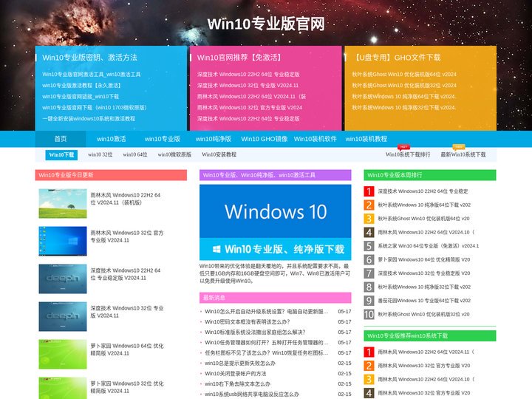The image size is (532, 399).
Task: Open 秋叶系统Ghost Win10 优化装机版64位 orange panel link
Action: pyautogui.click(x=404, y=75)
